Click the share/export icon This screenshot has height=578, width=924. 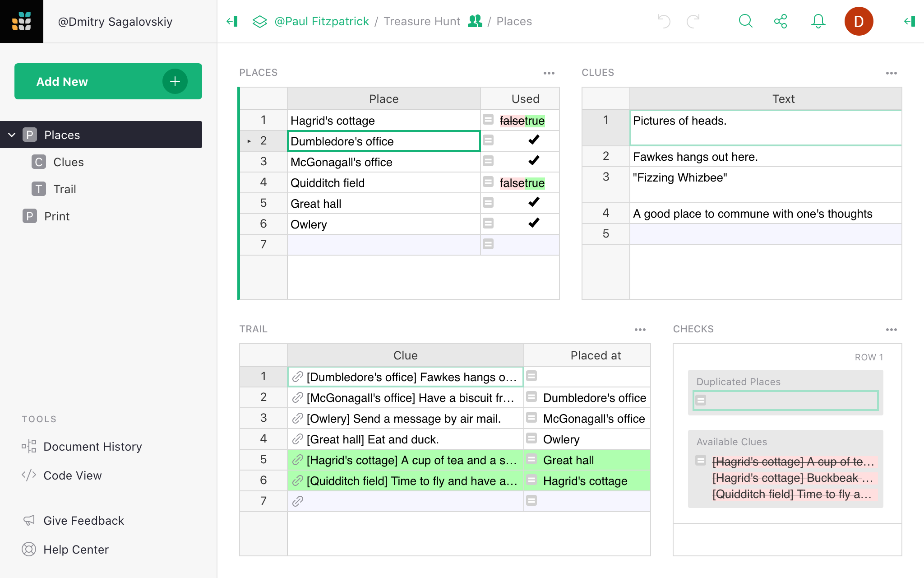781,21
